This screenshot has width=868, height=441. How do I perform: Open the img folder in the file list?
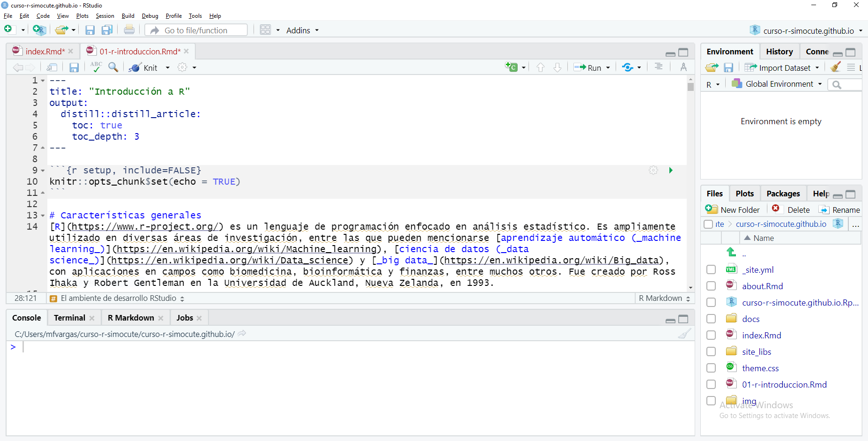(749, 401)
